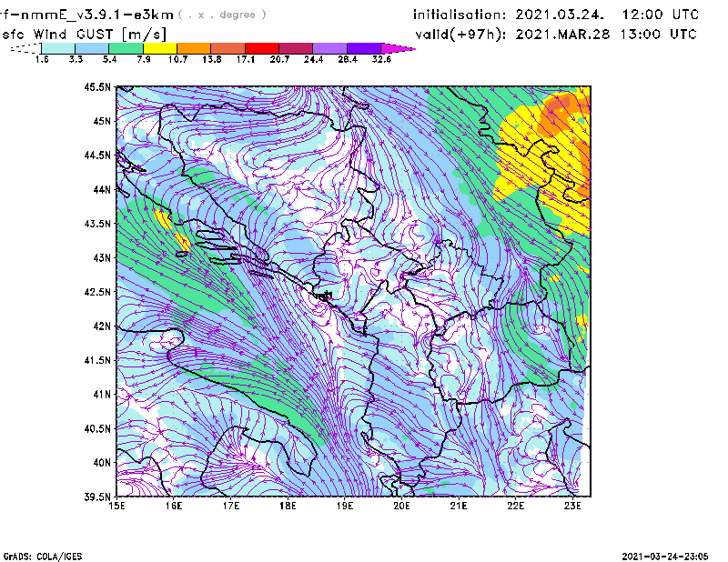Screen dimensions: 728x562
Task: Click the "22E" longitude label
Action: [x=516, y=506]
